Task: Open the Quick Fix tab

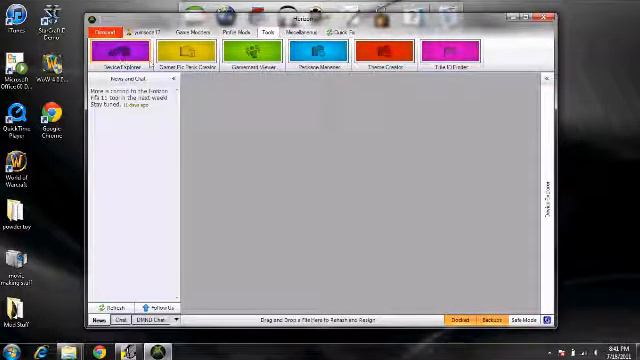Action: click(x=340, y=32)
